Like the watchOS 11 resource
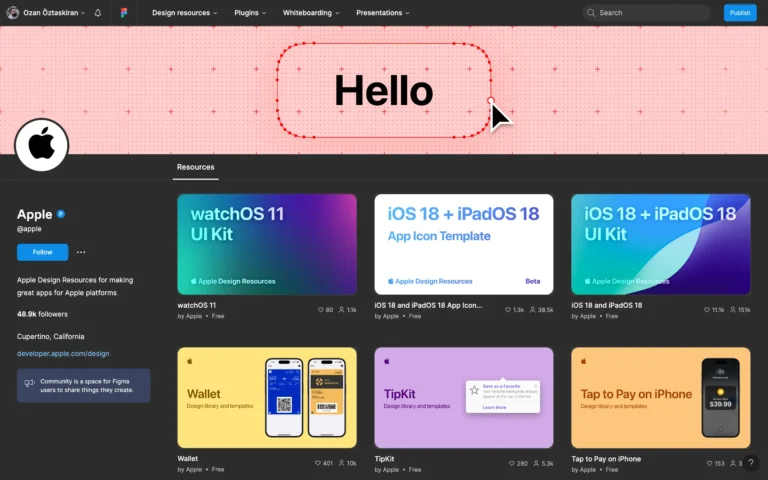Viewport: 768px width, 480px height. (320, 310)
